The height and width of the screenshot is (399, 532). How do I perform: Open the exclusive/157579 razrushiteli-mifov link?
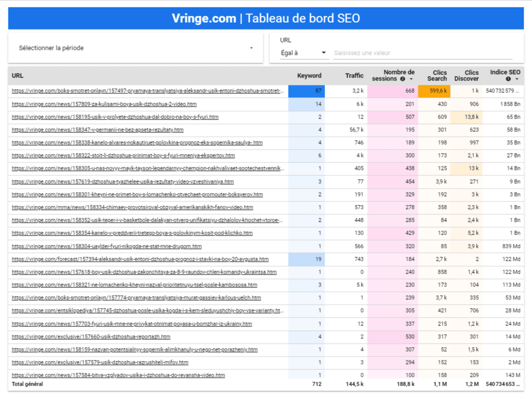pos(100,362)
